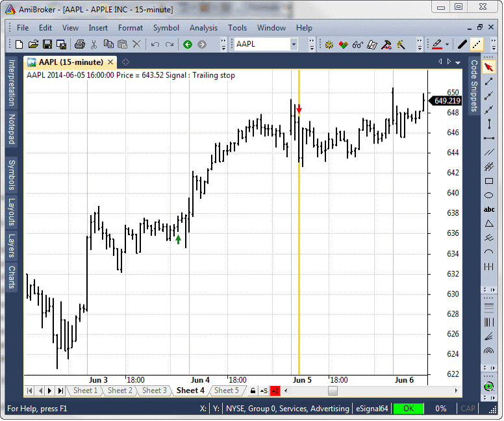Screen dimensions: 504x421
Task: Select the extended line tool
Action: point(488,110)
